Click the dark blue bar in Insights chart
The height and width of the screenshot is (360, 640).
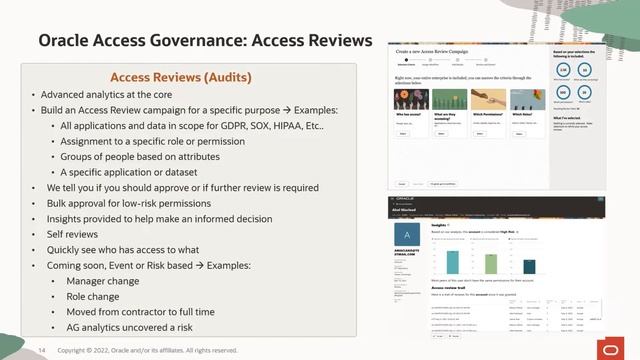(529, 267)
